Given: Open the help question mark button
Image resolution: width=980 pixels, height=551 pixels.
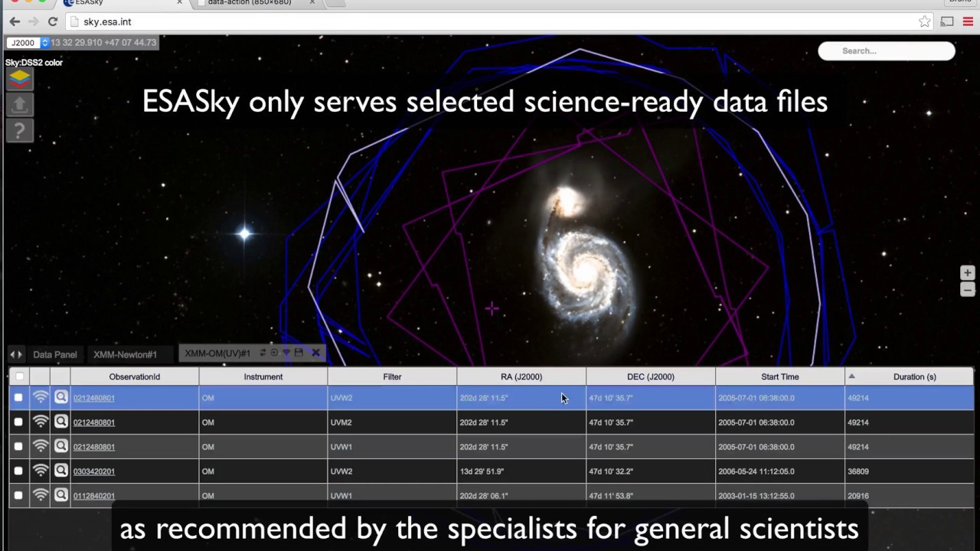Looking at the screenshot, I should coord(20,131).
